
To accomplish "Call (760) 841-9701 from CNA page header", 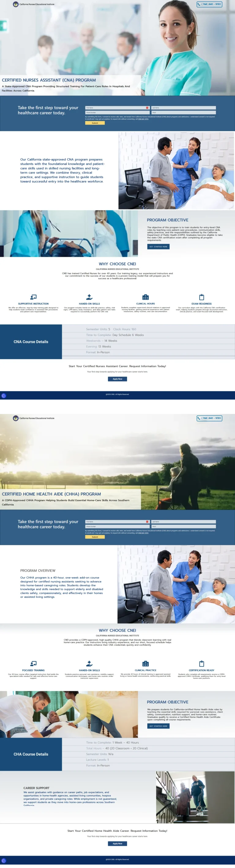I will tap(209, 4).
